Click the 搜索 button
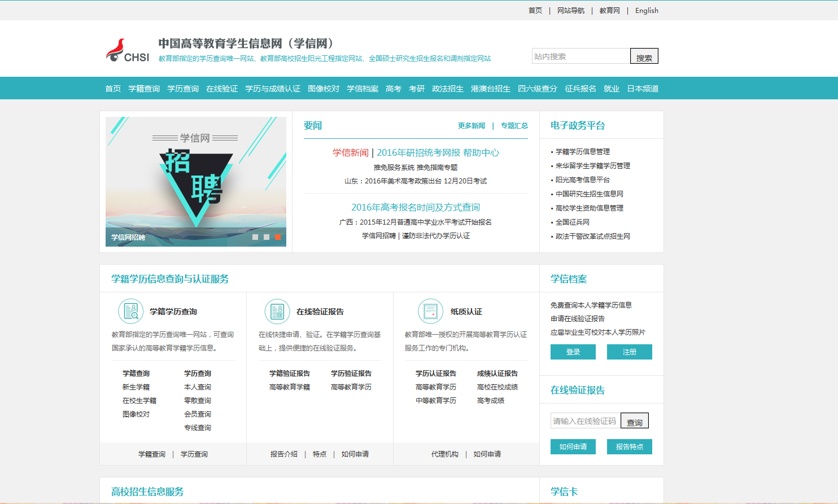The image size is (838, 504). [x=644, y=56]
